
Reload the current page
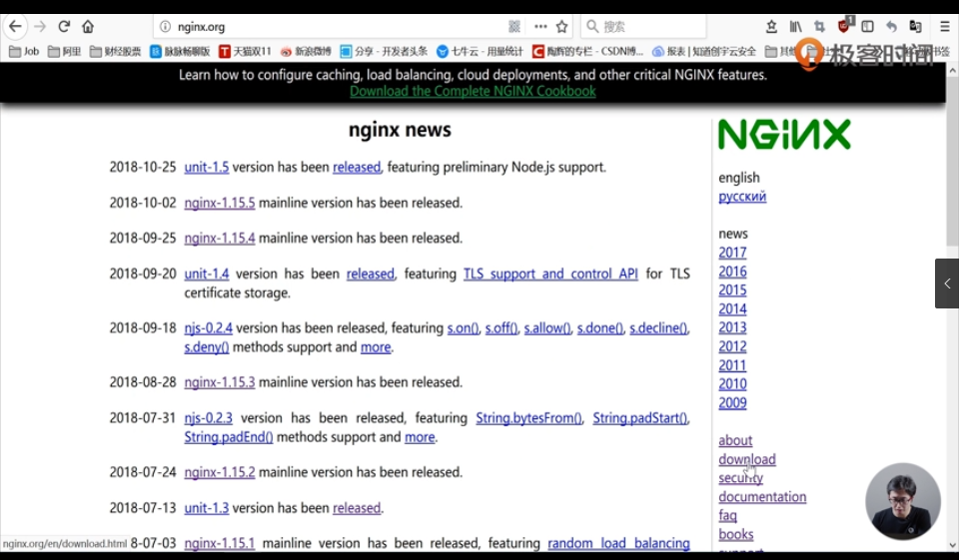tap(64, 26)
